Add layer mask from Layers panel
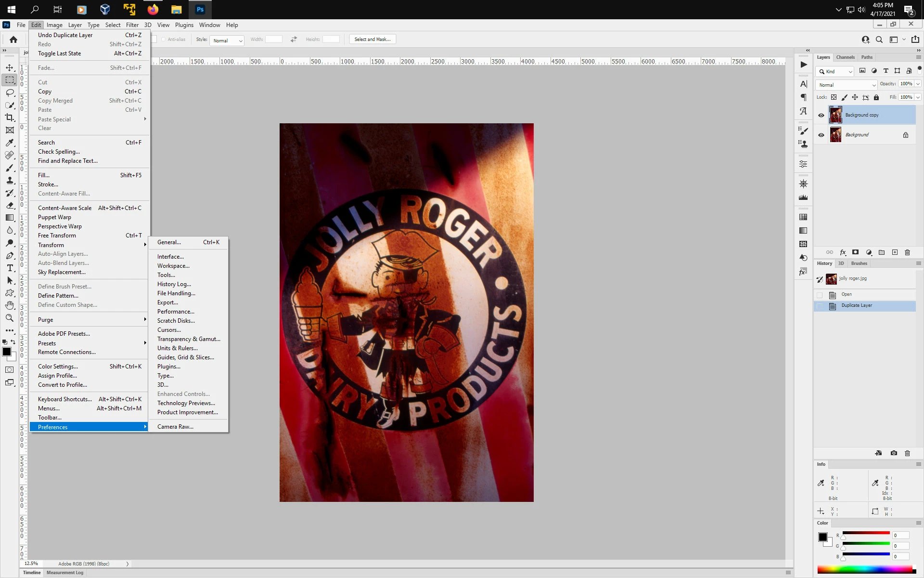 tap(855, 252)
